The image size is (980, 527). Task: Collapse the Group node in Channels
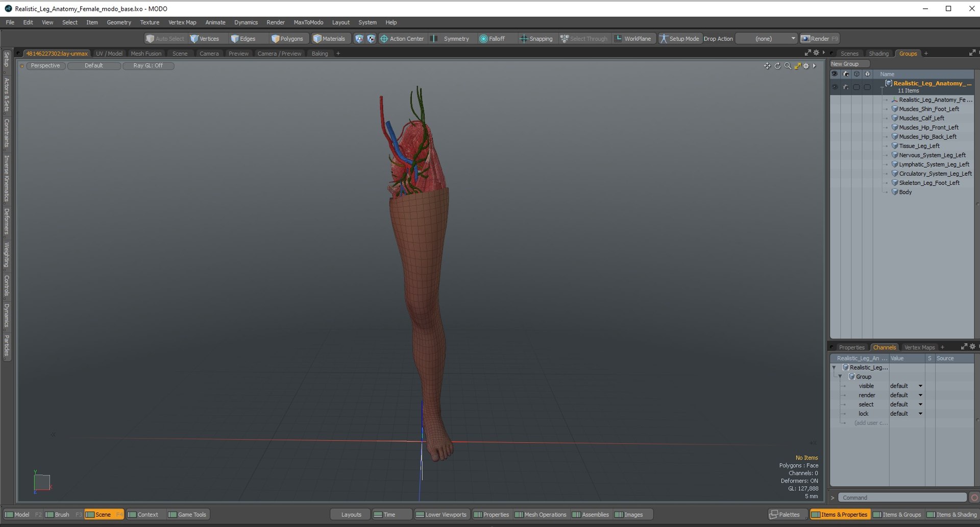click(x=840, y=376)
